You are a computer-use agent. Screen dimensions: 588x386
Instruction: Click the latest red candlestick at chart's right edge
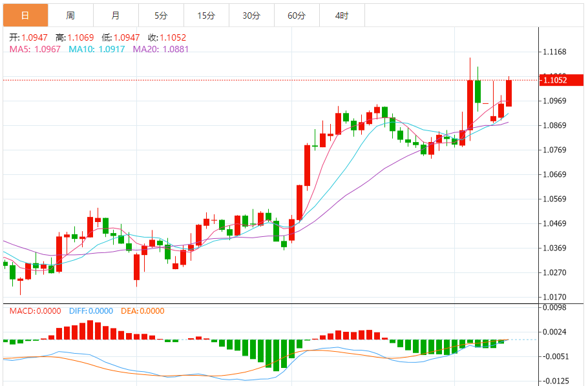click(x=509, y=93)
